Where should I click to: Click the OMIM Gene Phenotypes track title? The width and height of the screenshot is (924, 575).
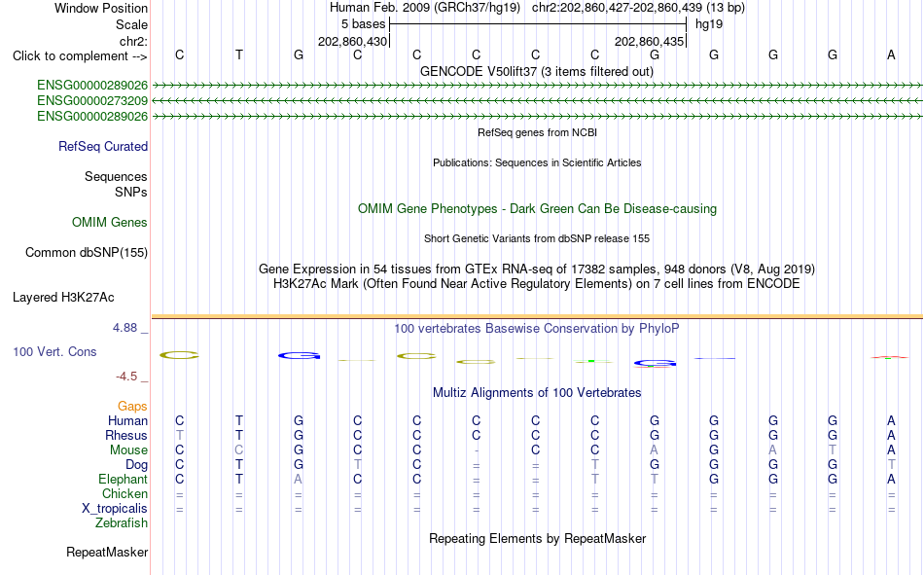point(538,209)
